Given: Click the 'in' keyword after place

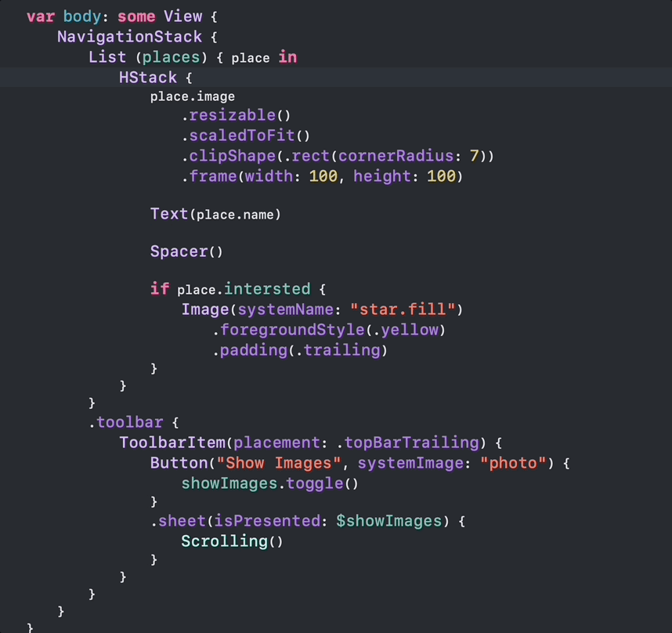Looking at the screenshot, I should (287, 57).
